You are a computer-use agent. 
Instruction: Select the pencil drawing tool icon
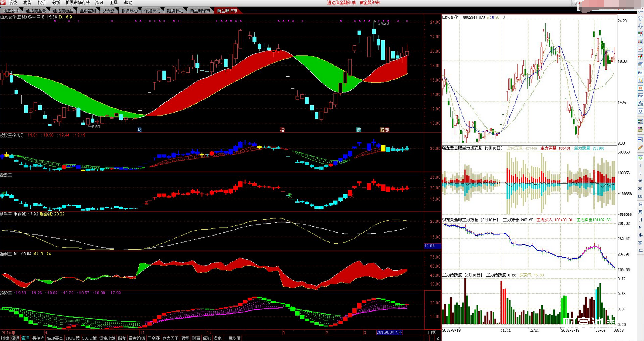[640, 148]
